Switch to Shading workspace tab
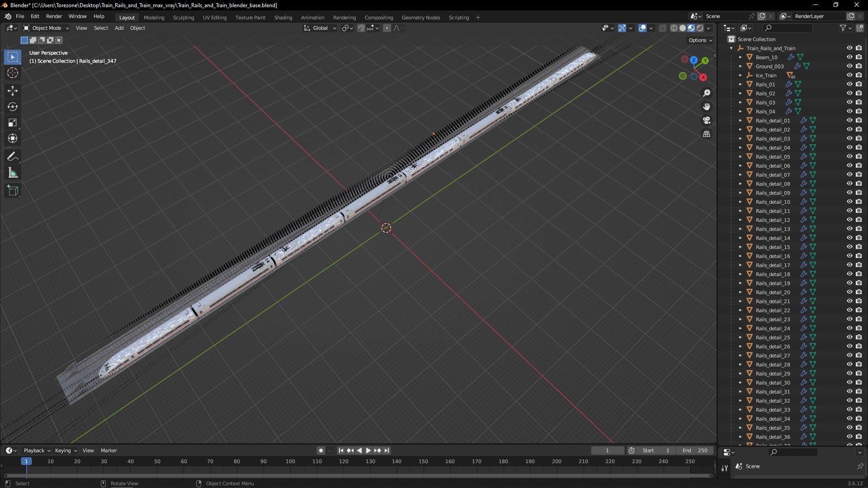The height and width of the screenshot is (488, 868). [x=283, y=17]
